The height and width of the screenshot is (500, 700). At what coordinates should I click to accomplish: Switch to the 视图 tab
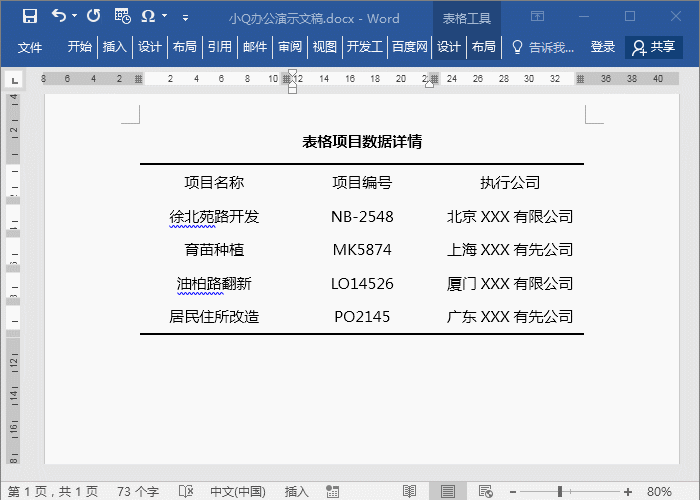[x=325, y=47]
